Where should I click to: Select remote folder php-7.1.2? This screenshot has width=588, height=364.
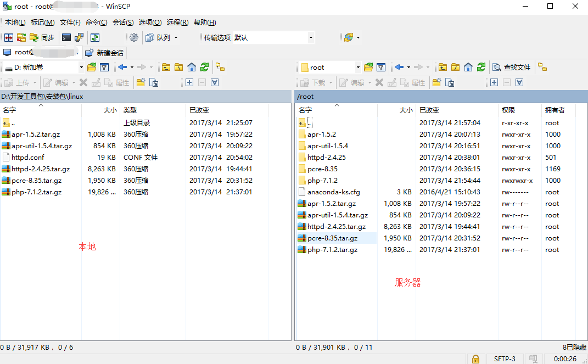coord(322,180)
